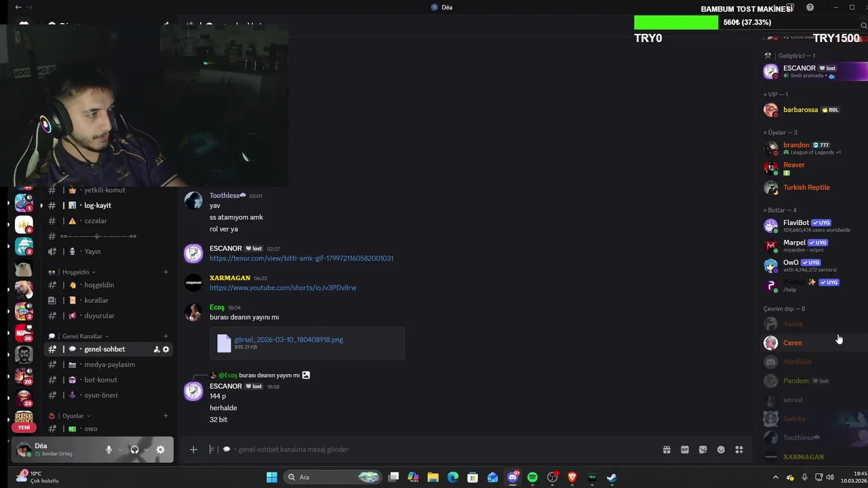Open server icon with 23 badge
The image size is (868, 488).
point(24,398)
